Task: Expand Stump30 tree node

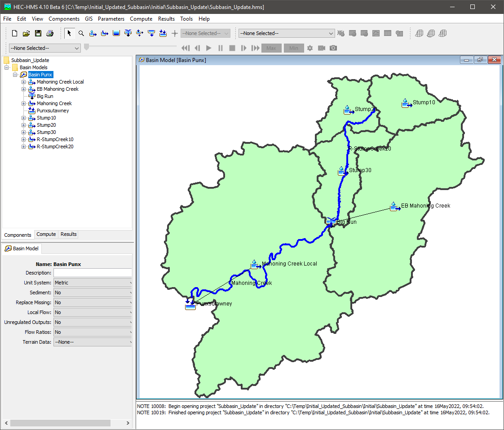Action: (23, 132)
